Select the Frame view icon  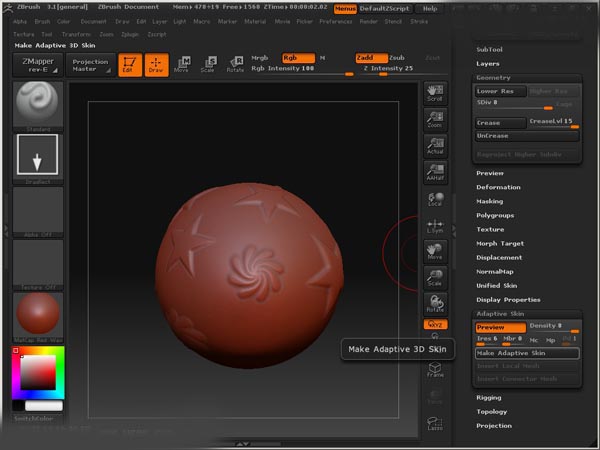(435, 368)
